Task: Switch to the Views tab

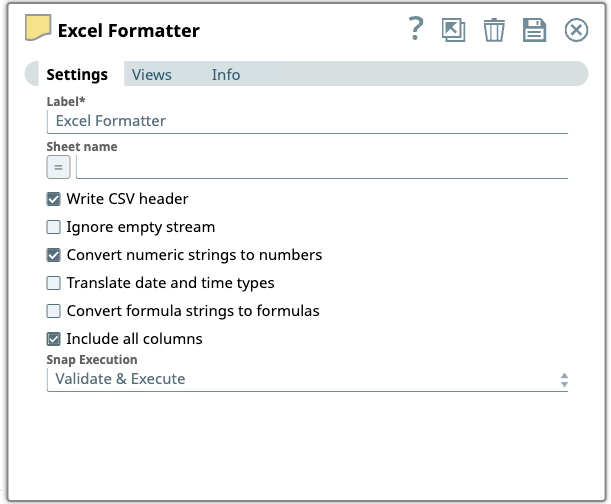Action: [x=151, y=75]
